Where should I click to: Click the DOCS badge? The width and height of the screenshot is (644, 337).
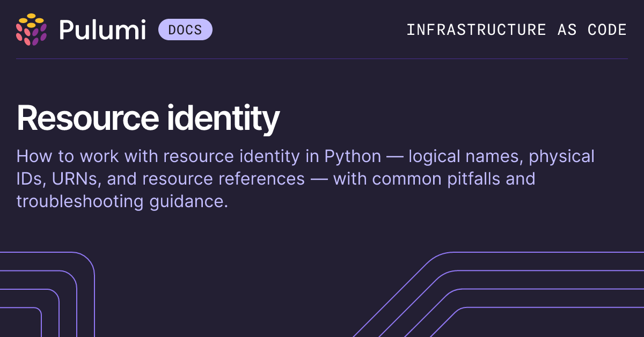(185, 30)
